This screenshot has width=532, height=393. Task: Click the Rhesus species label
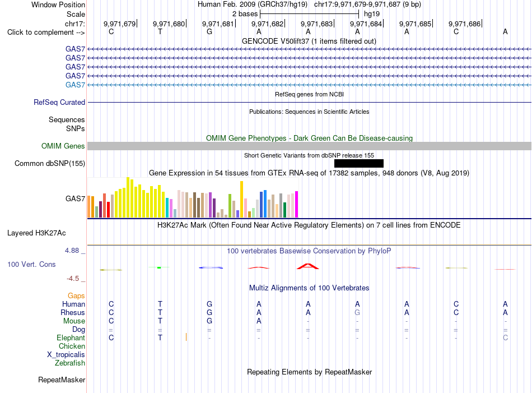pos(73,312)
